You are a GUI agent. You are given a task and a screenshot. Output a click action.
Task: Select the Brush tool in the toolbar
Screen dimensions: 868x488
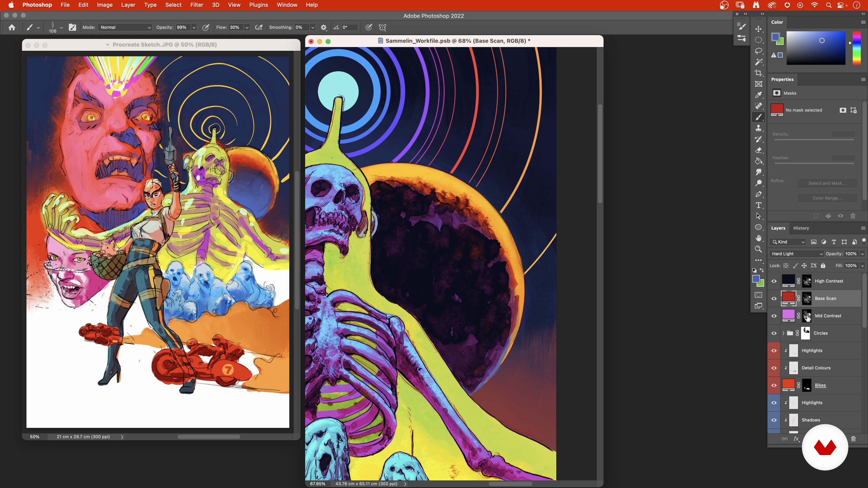tap(759, 117)
